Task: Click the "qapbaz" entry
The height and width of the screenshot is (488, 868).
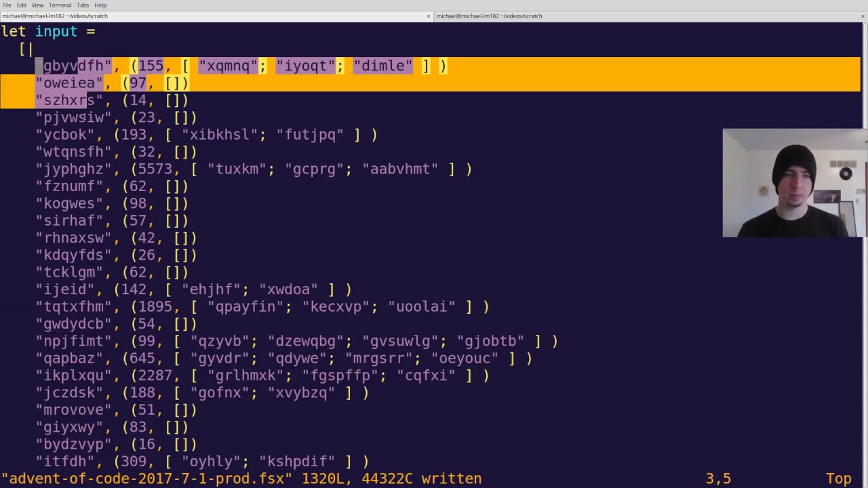Action: (x=284, y=358)
